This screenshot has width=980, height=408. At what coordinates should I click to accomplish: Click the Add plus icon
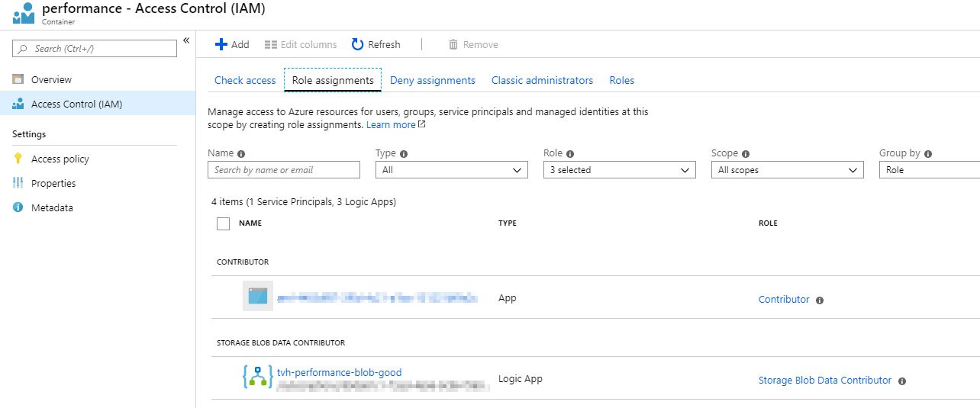221,45
